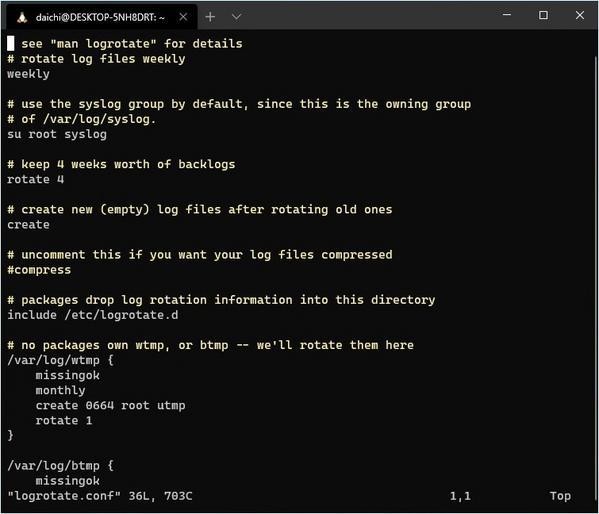This screenshot has height=514, width=599.
Task: Minimize the terminal window
Action: [507, 15]
